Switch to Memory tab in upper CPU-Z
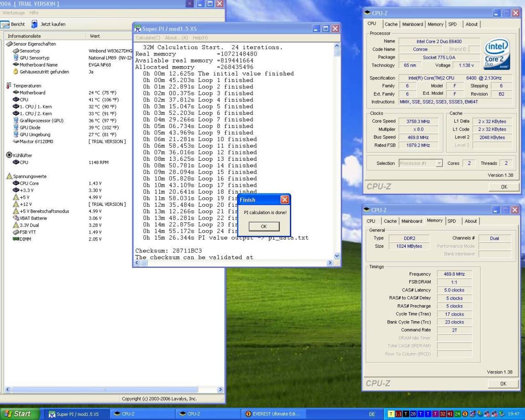This screenshot has height=420, width=525. click(x=435, y=24)
